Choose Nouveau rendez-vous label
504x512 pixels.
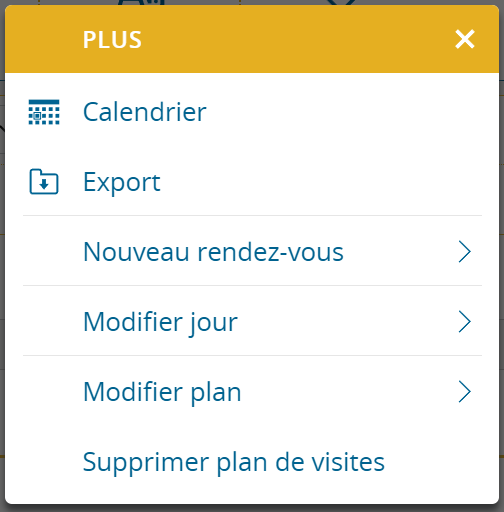(x=213, y=252)
